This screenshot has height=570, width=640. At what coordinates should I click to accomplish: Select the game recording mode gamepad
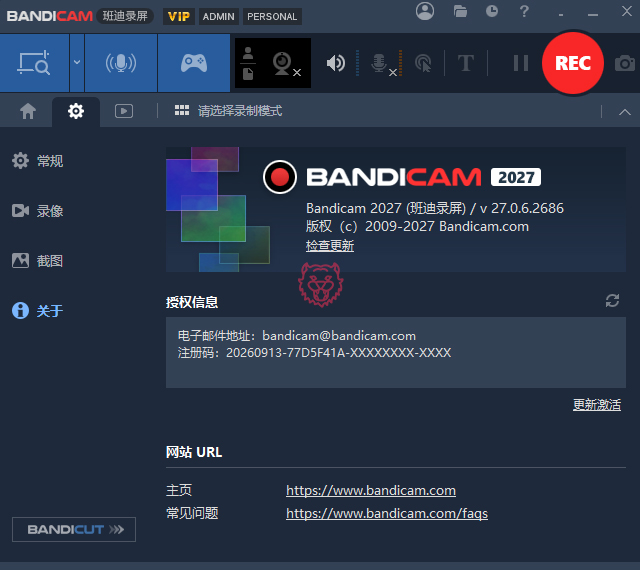click(x=194, y=63)
